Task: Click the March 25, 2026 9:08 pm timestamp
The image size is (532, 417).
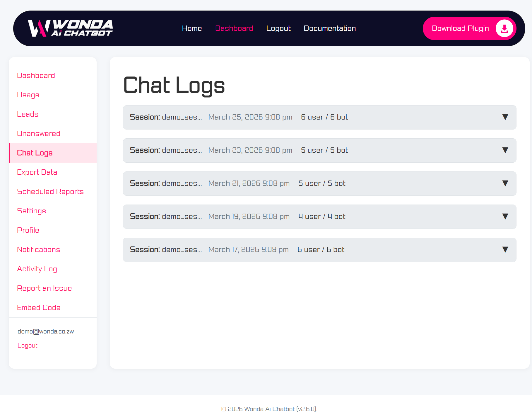Action: pos(250,117)
